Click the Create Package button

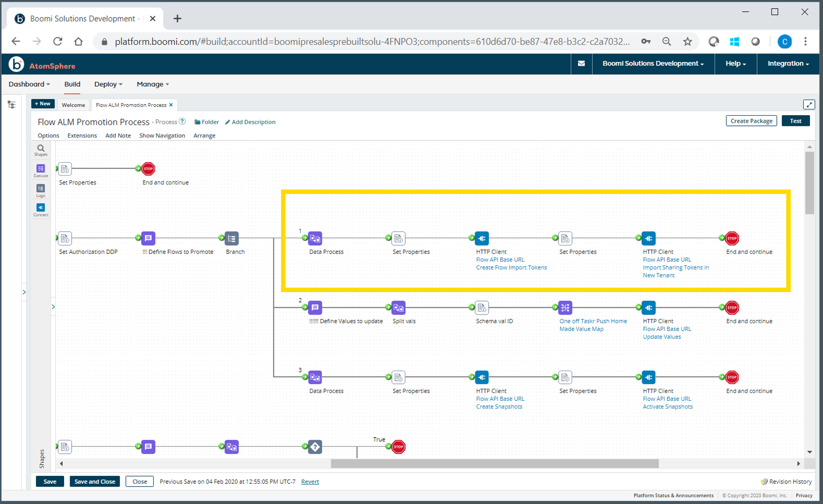point(751,121)
